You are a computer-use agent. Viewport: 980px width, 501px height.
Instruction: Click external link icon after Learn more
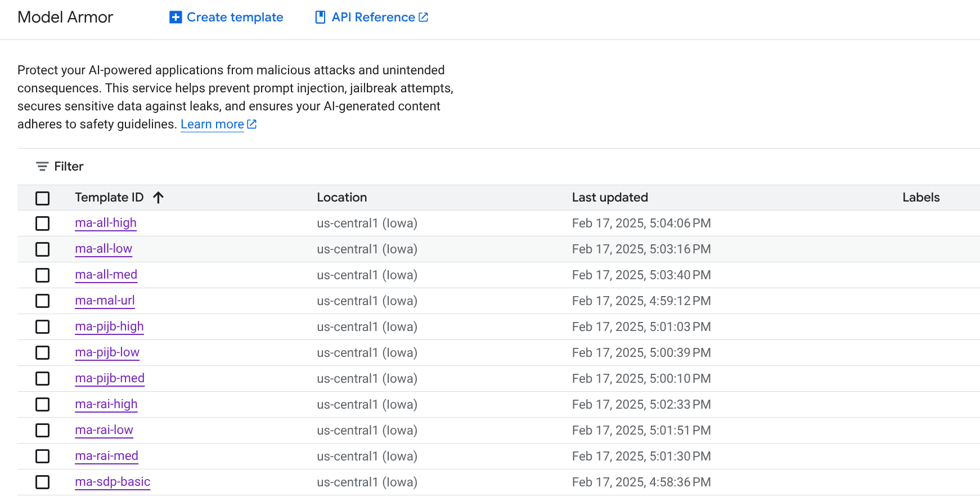pos(252,124)
